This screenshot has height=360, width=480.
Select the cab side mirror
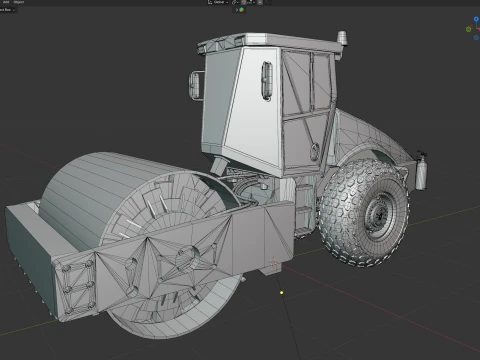(195, 85)
